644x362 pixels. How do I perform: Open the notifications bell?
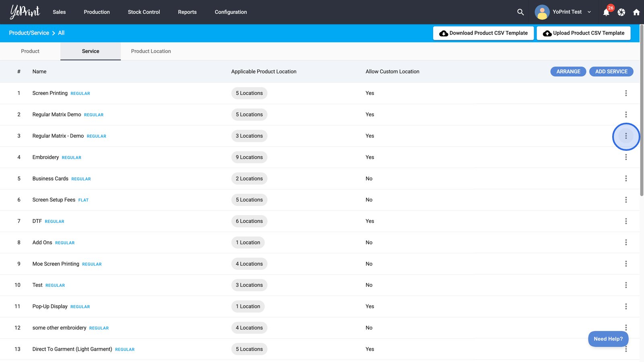[x=606, y=12]
